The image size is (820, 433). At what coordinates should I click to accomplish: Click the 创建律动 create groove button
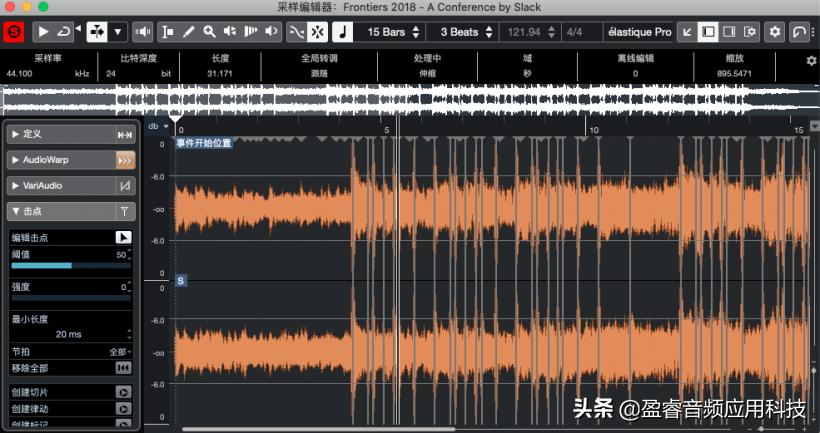pos(123,409)
